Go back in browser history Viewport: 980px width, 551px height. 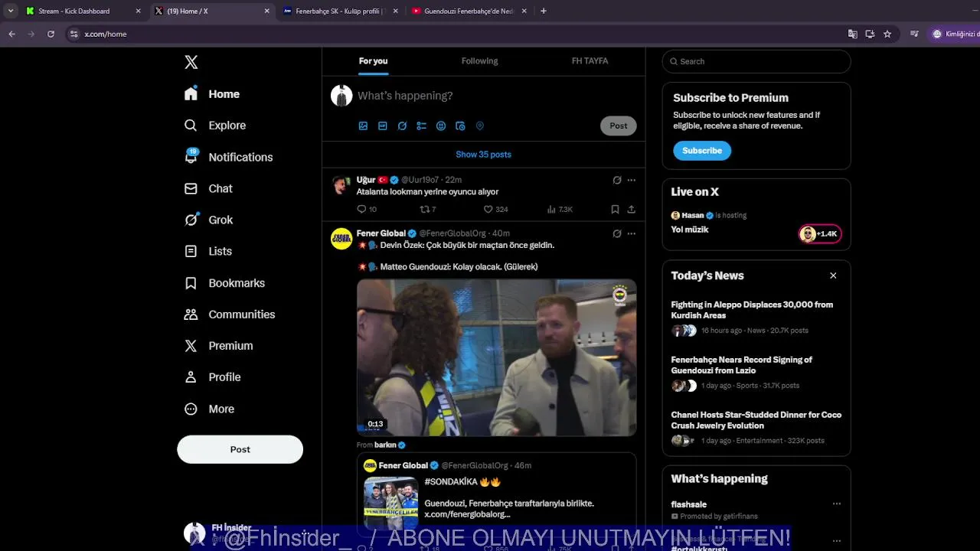(11, 34)
